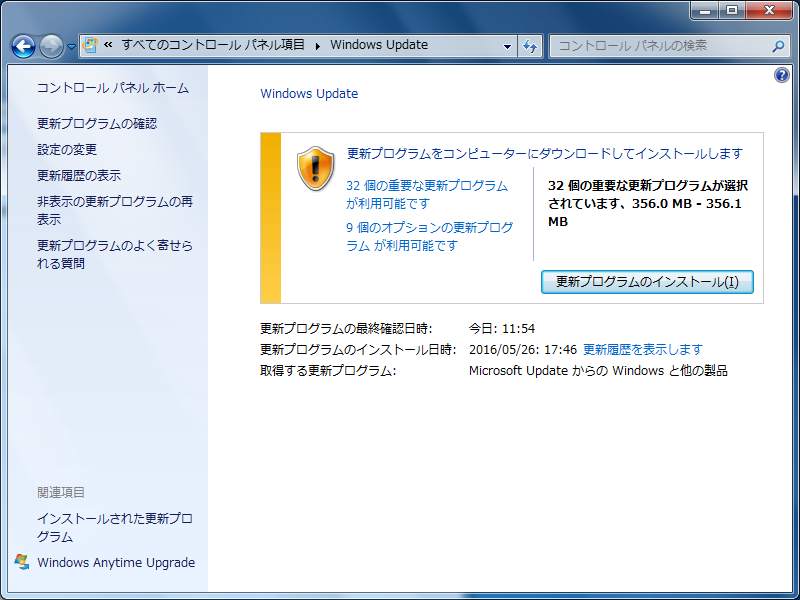Maximize the Windows Update window
The image size is (800, 600).
pyautogui.click(x=732, y=10)
